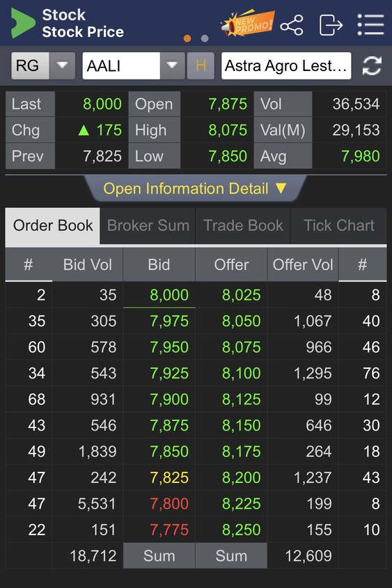This screenshot has width=392, height=588.
Task: Expand Open Information Detail panel
Action: coord(195,189)
